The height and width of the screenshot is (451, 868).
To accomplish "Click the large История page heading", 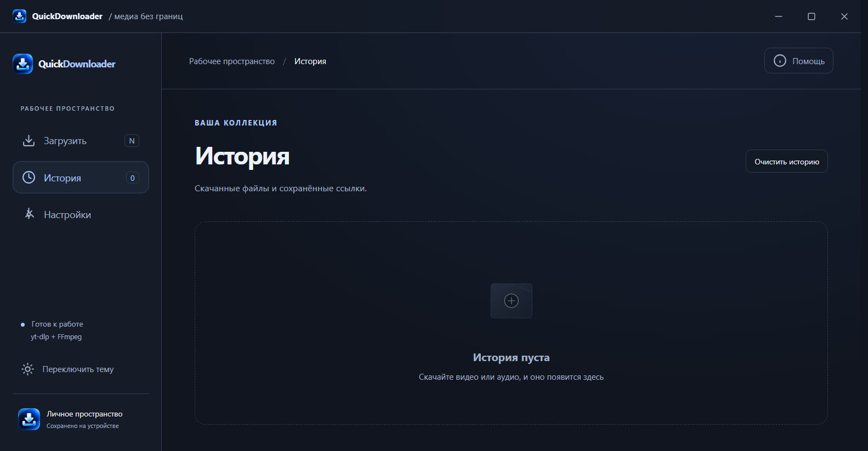I will 242,156.
